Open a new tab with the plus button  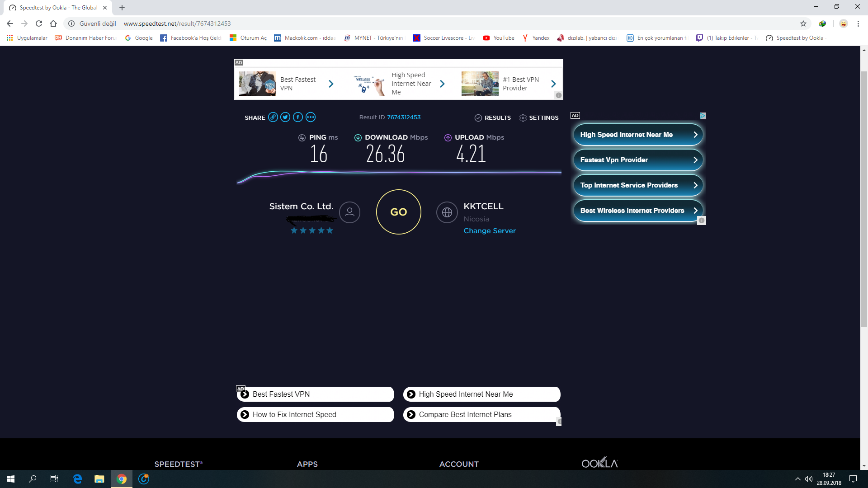[x=122, y=8]
